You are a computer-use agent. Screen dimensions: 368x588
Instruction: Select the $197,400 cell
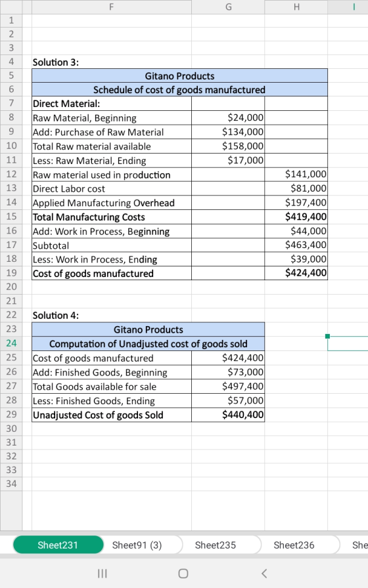296,203
